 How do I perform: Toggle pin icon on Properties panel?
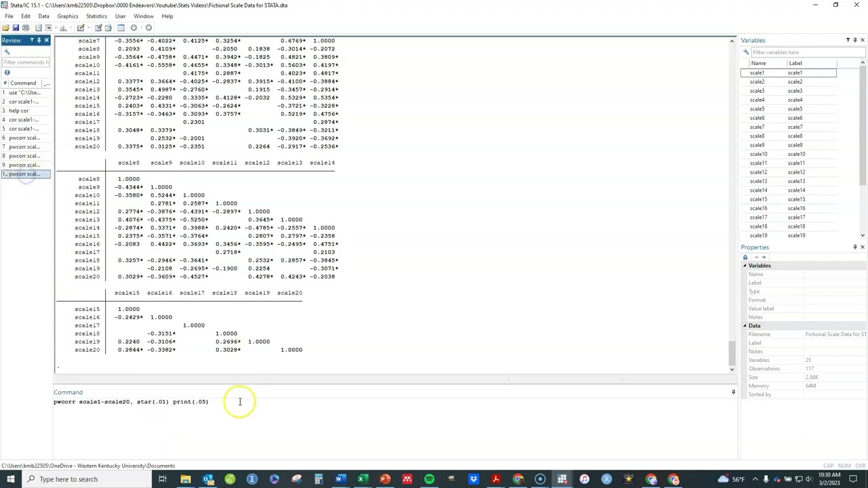(855, 247)
